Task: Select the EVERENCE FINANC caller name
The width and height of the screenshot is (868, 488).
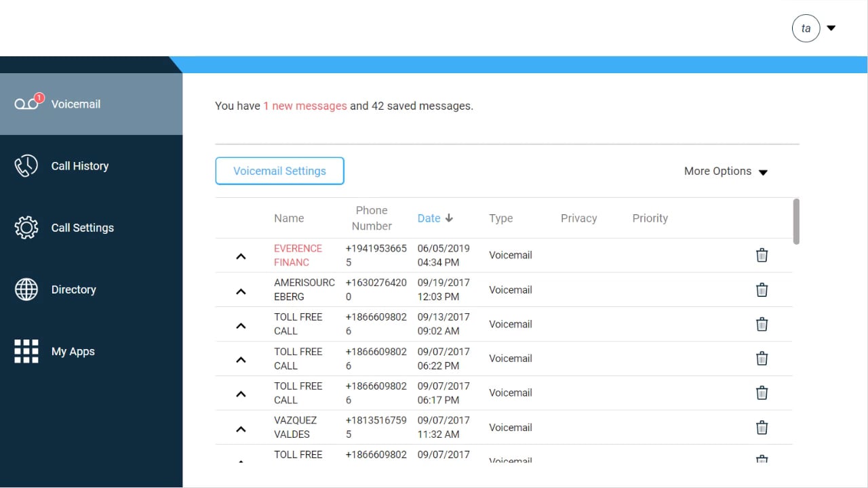Action: [298, 256]
